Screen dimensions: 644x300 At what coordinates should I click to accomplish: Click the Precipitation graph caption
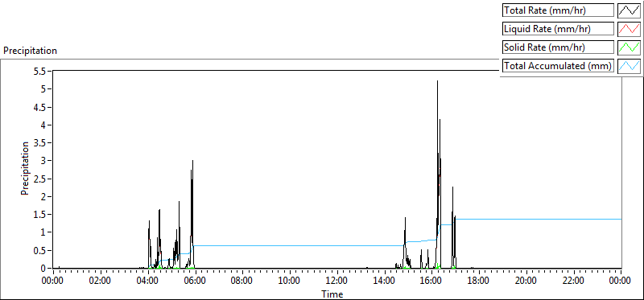tap(30, 51)
